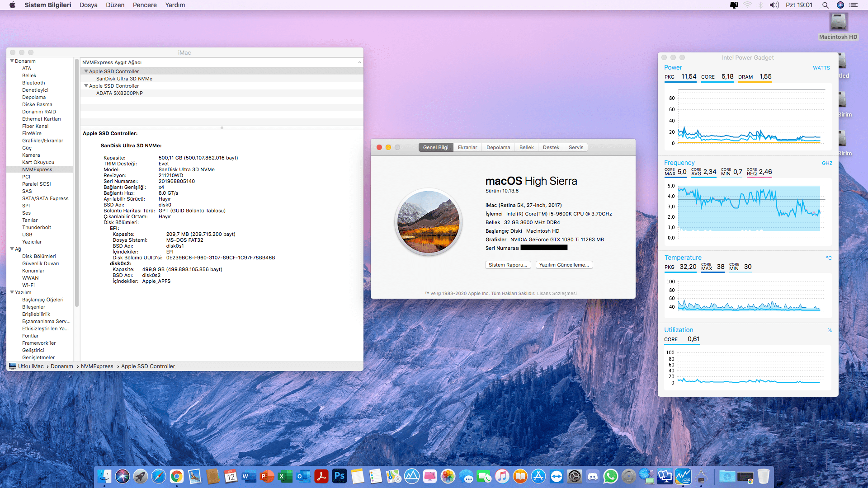Launch Google Chrome from the dock
Screen dimensions: 868x488
176,476
